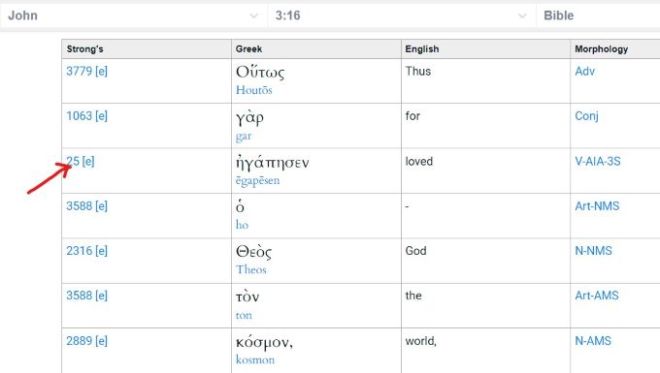Click the English word for
Screen dimensions: 660x373
coord(412,116)
